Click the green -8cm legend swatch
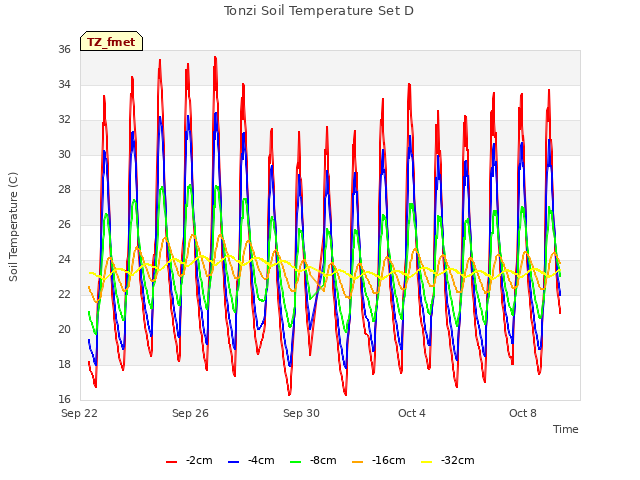The height and width of the screenshot is (480, 640). pos(296,461)
